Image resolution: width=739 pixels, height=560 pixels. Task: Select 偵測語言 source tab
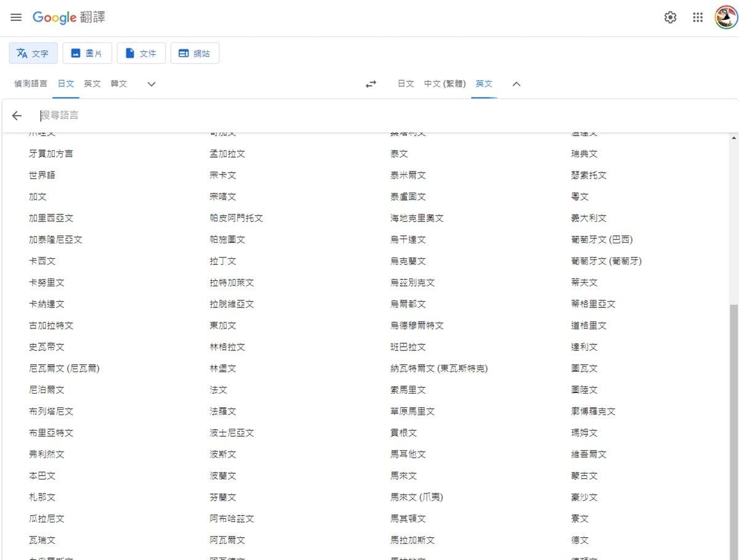click(31, 84)
